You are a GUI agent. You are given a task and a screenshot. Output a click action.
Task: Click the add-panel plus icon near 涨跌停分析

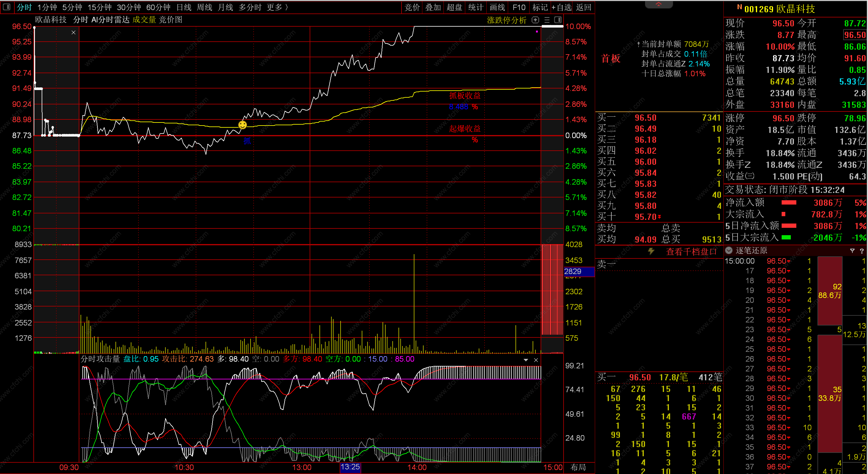click(535, 20)
